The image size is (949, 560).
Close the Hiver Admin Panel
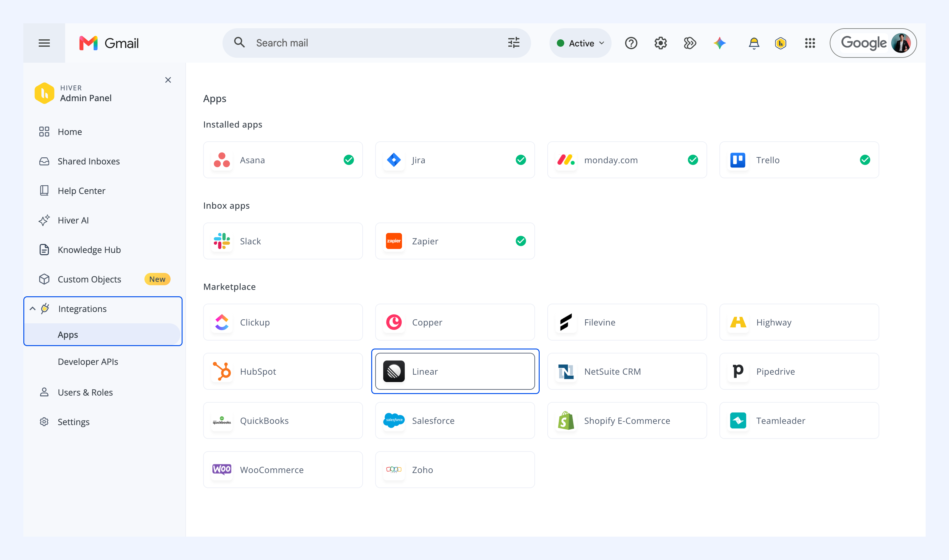point(168,80)
